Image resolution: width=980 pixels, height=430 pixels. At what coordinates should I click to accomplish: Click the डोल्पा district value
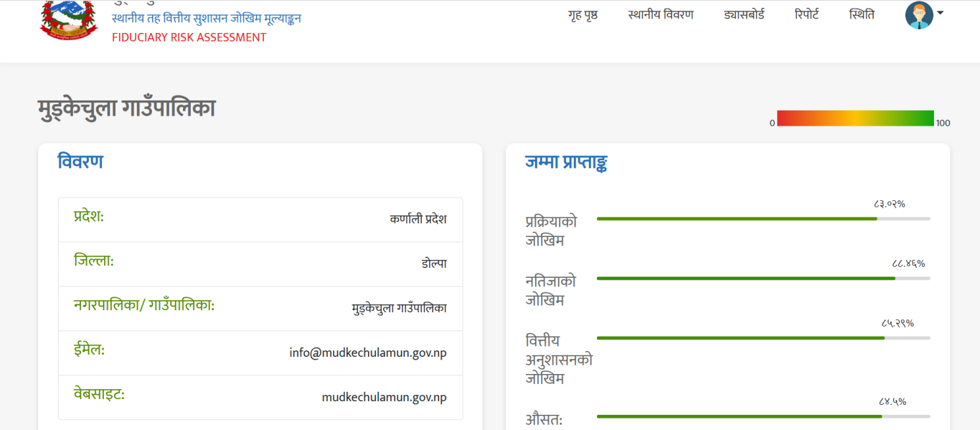click(x=434, y=263)
